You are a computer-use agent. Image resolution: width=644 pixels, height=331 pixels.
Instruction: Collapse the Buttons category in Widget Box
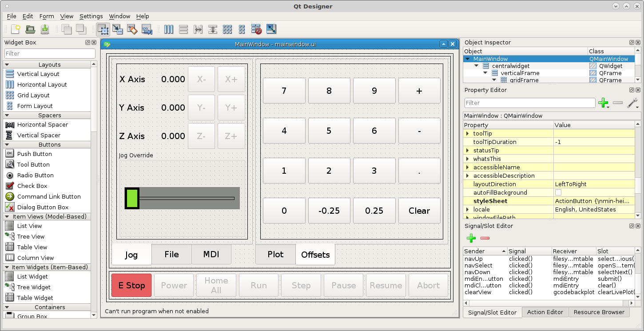7,145
